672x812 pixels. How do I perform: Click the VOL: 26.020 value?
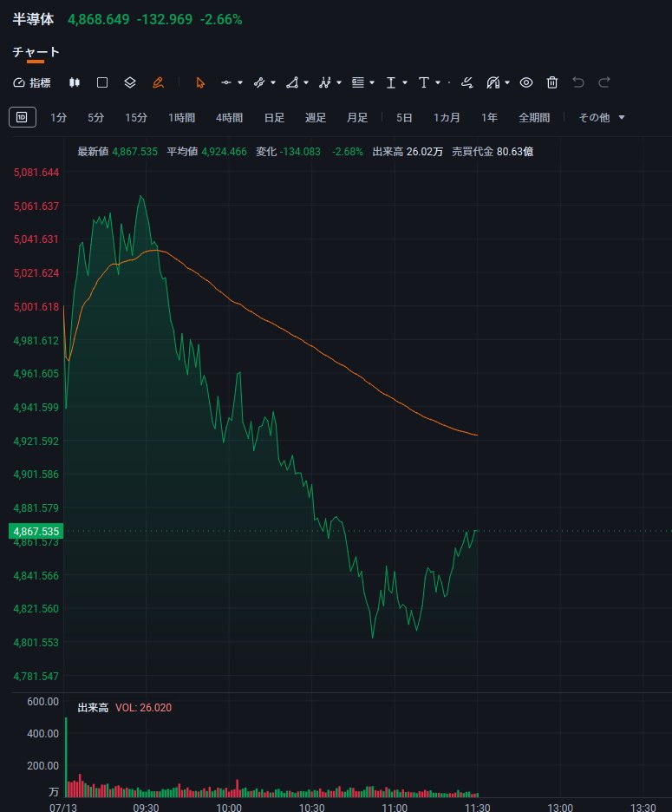[143, 707]
